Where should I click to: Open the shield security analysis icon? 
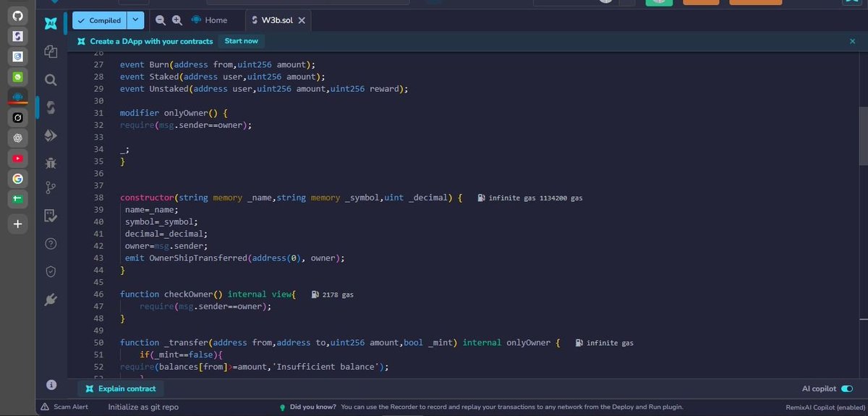click(x=51, y=271)
